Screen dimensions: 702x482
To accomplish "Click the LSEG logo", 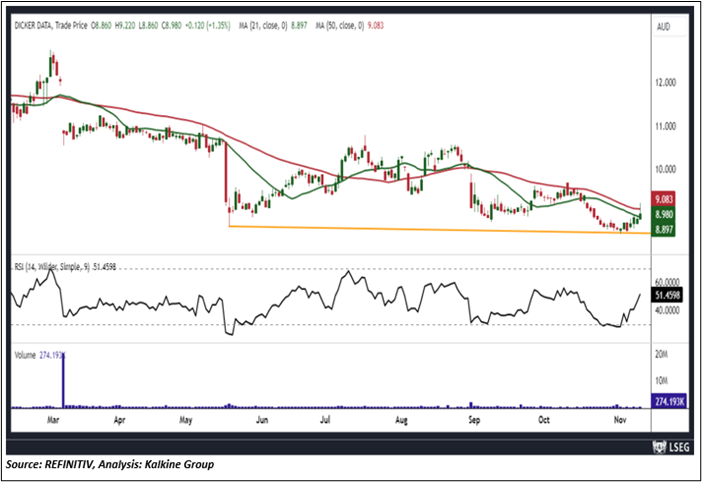I will point(670,447).
